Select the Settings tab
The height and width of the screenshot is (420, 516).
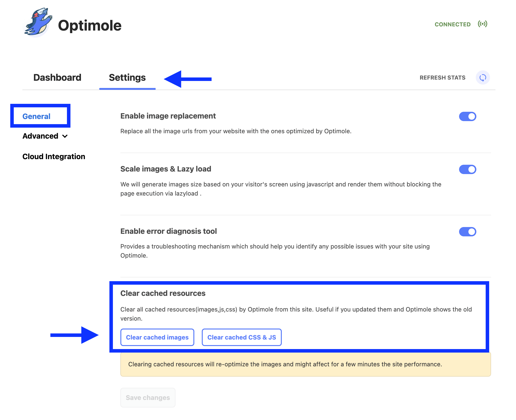click(x=127, y=78)
